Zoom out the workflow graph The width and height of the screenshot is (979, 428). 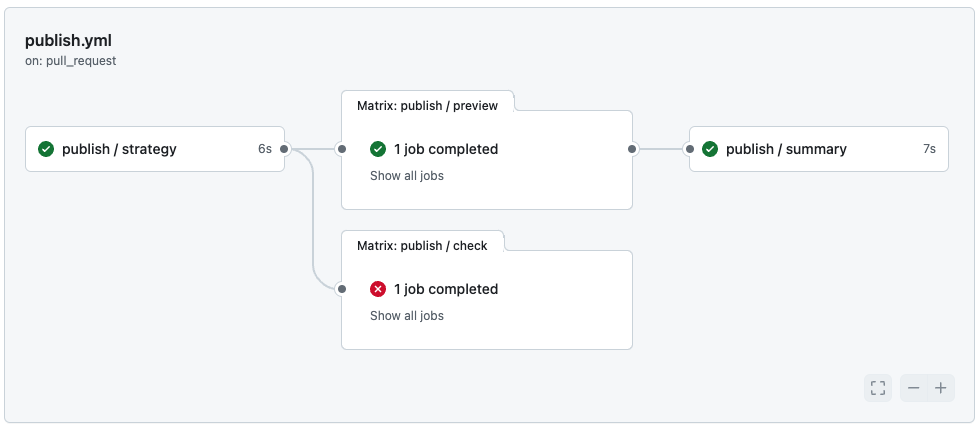[914, 388]
